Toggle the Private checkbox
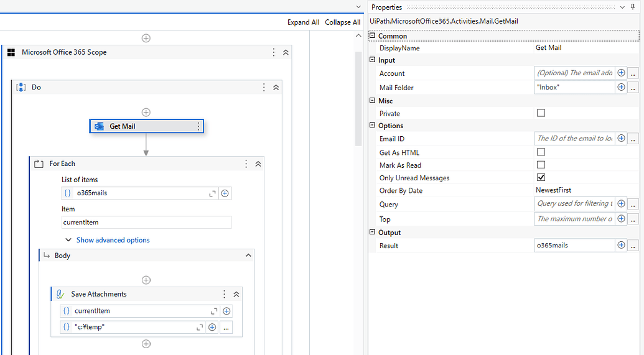This screenshot has height=355, width=644. 541,113
